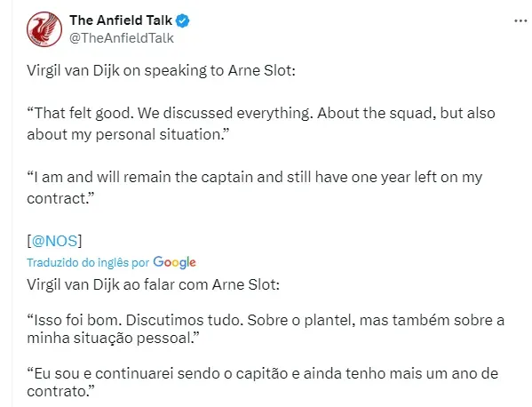Click 'situação pessoal' in the translated text
Screen dimensions: 532x407
133,338
